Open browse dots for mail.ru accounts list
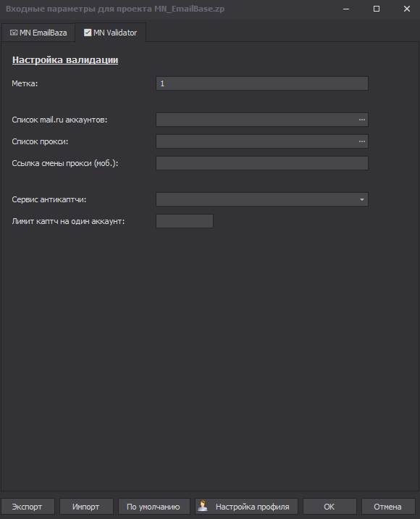Image resolution: width=420 pixels, height=519 pixels. [x=362, y=120]
